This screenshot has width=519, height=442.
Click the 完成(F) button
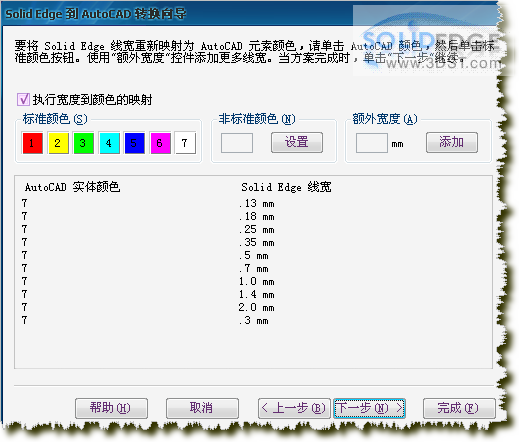coord(459,408)
